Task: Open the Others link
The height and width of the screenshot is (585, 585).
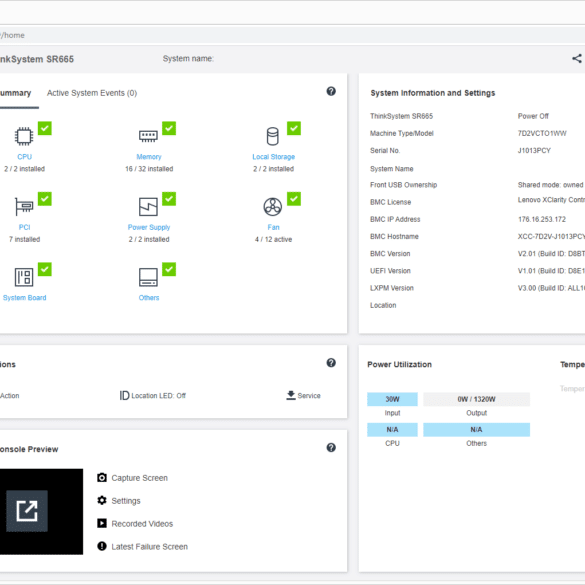Action: tap(149, 298)
